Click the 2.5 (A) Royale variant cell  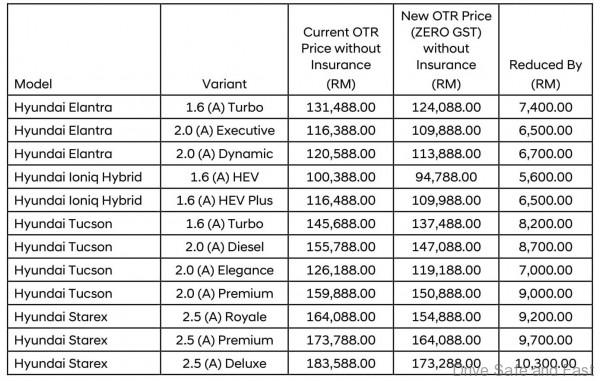pos(224,317)
